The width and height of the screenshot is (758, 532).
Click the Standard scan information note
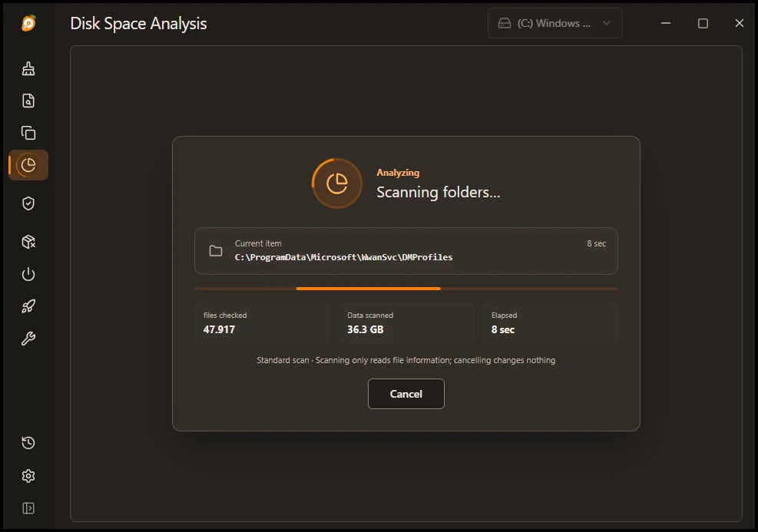[406, 360]
